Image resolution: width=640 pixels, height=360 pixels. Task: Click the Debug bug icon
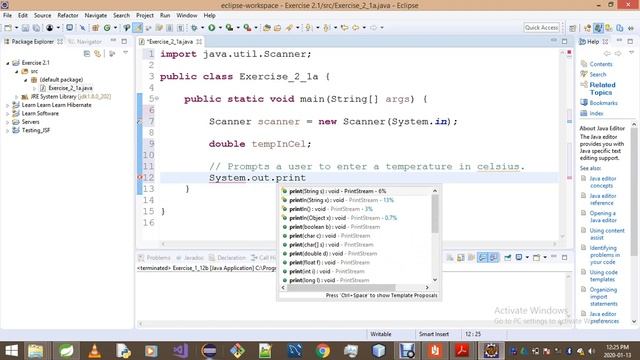194,28
